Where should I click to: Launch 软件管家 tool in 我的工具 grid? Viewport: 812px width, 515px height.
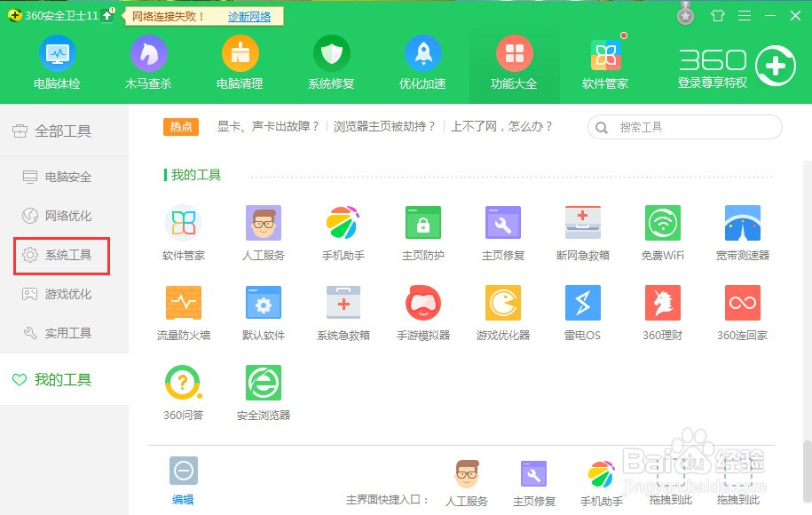click(184, 233)
